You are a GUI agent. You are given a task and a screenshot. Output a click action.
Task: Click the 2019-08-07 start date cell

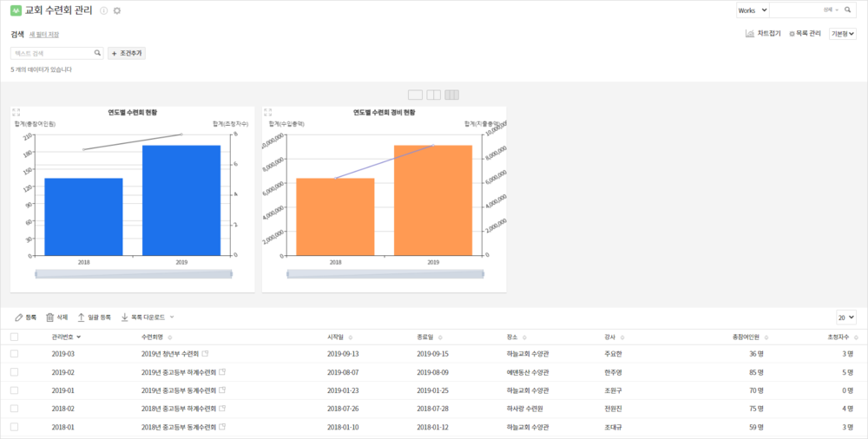tap(343, 372)
